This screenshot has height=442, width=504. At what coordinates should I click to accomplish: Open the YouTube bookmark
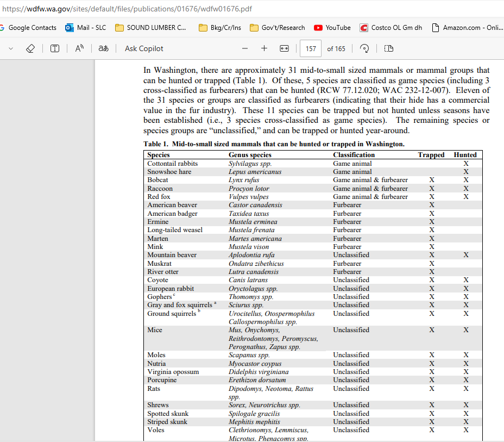[x=332, y=28]
